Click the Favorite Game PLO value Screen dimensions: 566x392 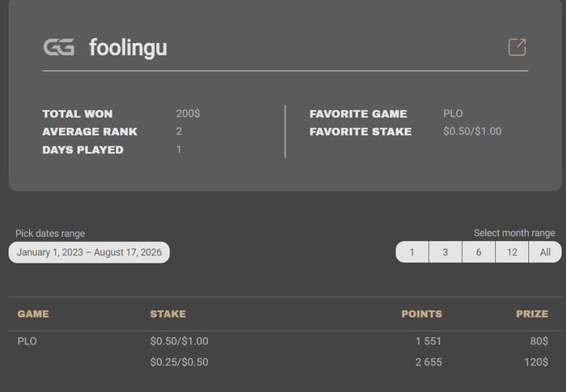tap(453, 113)
